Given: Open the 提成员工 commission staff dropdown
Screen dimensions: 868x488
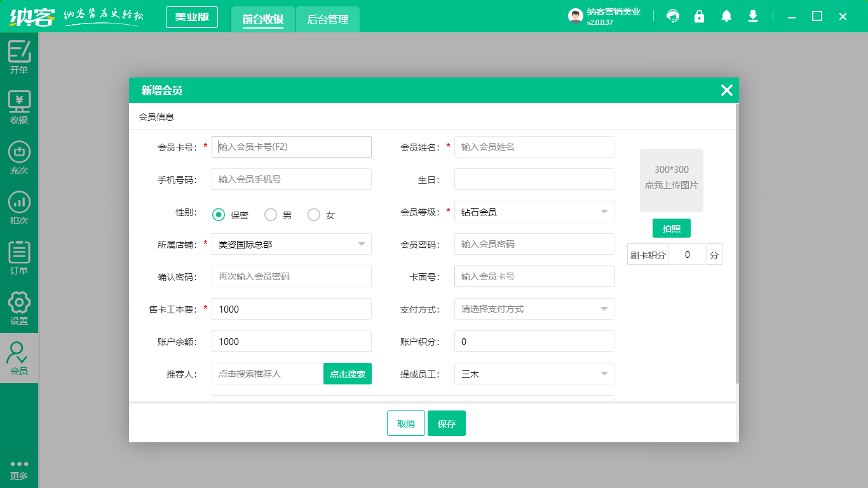Looking at the screenshot, I should (534, 374).
